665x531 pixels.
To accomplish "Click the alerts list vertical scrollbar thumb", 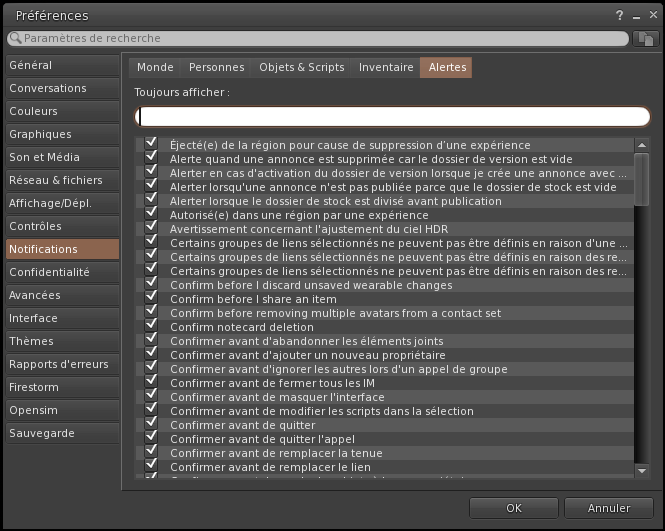I will [x=642, y=178].
